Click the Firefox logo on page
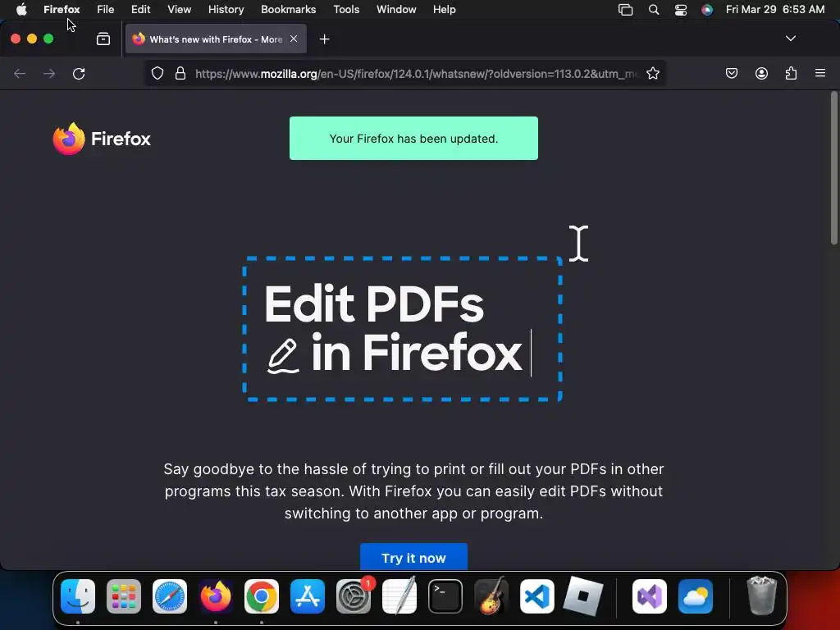This screenshot has height=630, width=840. [102, 139]
